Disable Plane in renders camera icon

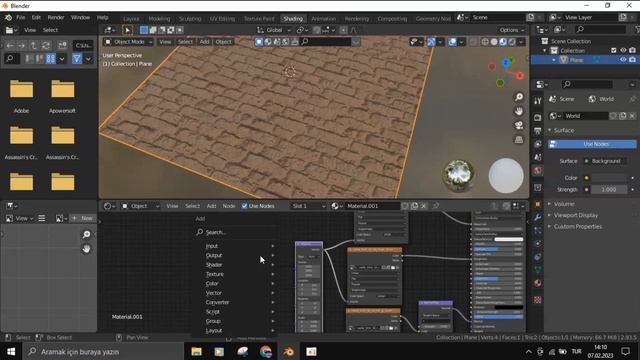point(632,60)
